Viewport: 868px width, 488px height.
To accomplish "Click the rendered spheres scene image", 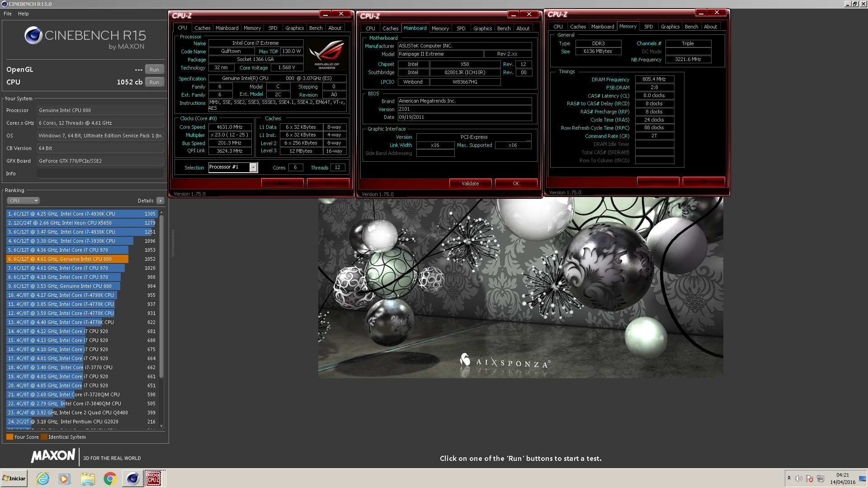I will tap(520, 287).
